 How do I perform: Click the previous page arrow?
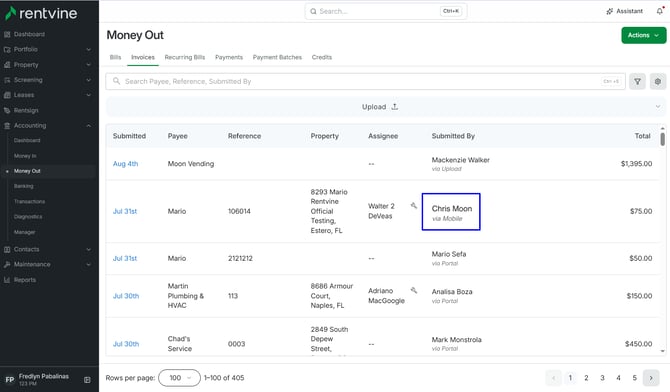pyautogui.click(x=553, y=378)
